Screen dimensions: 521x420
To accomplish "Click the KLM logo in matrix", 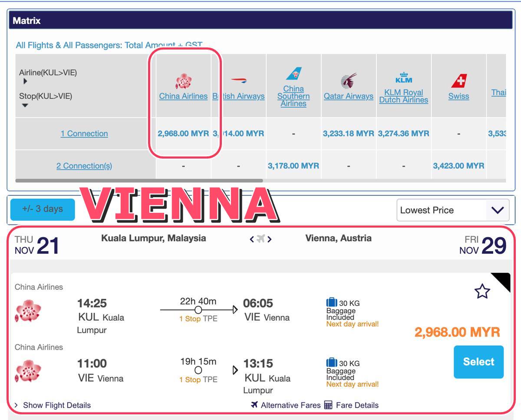I will 404,78.
